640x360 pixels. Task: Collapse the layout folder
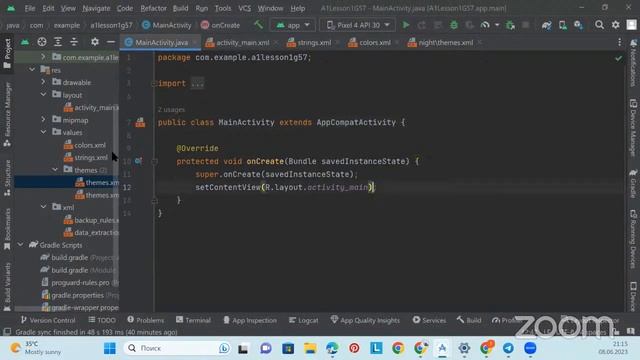pos(43,95)
